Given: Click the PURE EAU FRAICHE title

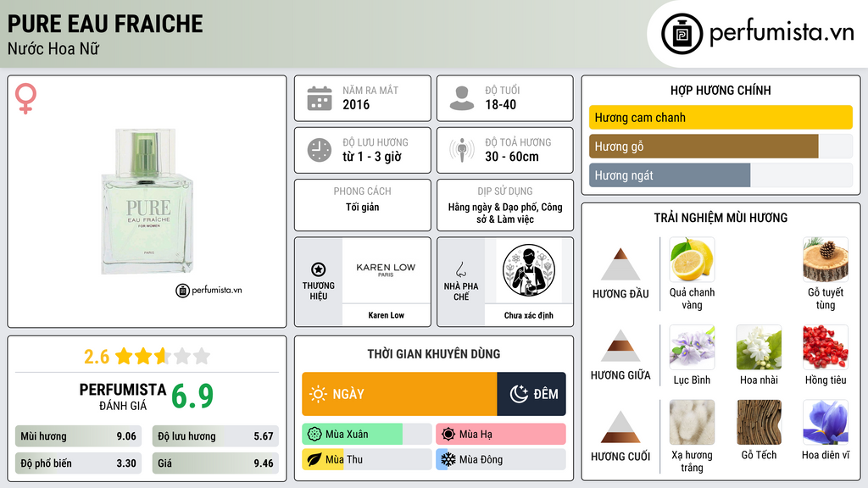Looking at the screenshot, I should pyautogui.click(x=105, y=24).
